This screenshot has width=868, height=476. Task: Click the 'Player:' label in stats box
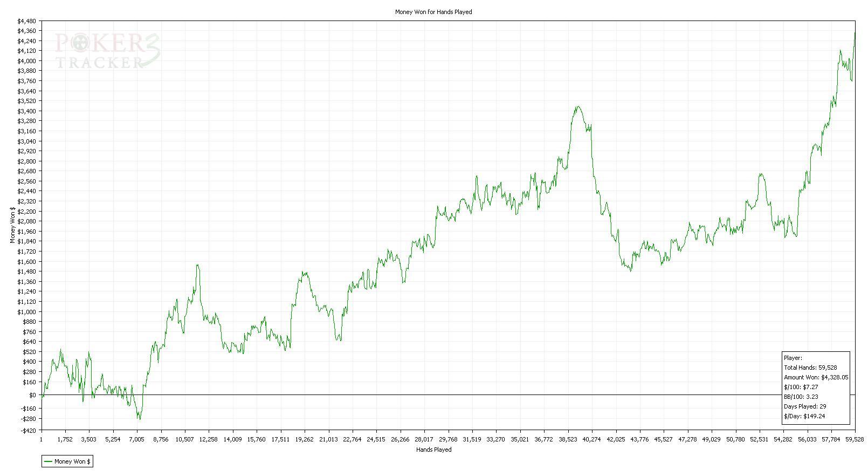(793, 358)
